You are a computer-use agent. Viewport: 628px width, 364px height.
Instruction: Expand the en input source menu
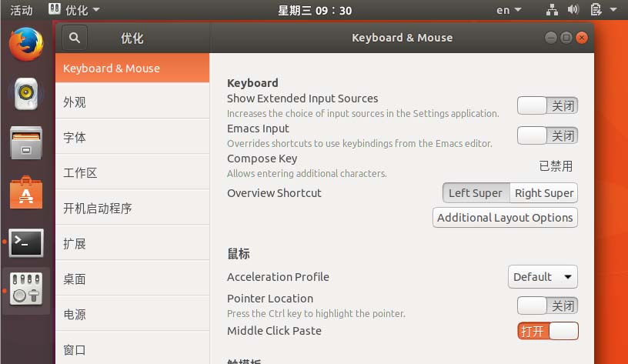[x=509, y=10]
